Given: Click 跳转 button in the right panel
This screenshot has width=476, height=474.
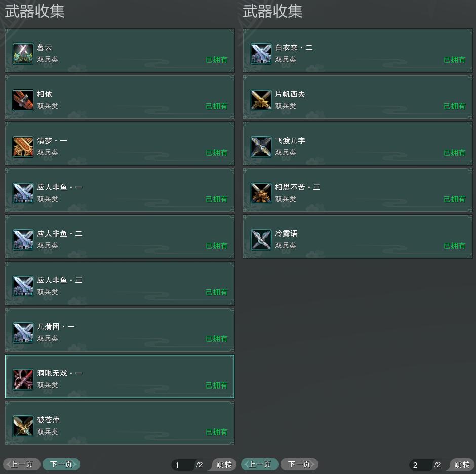Looking at the screenshot, I should point(462,464).
